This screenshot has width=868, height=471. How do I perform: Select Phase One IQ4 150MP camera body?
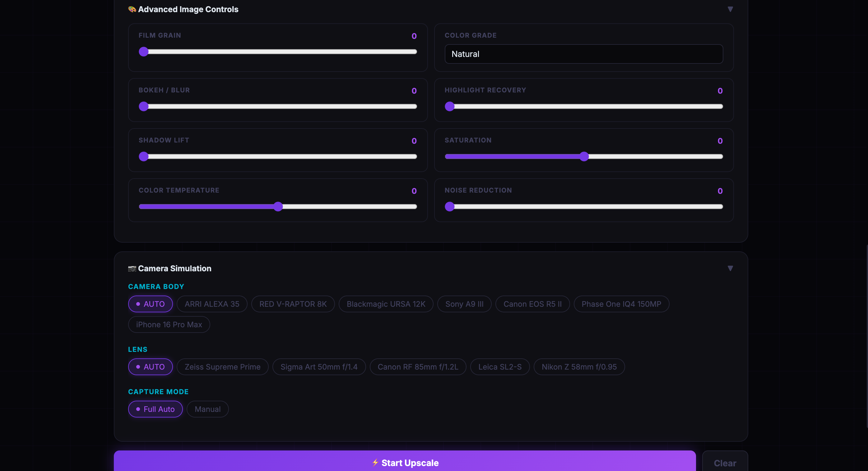621,304
